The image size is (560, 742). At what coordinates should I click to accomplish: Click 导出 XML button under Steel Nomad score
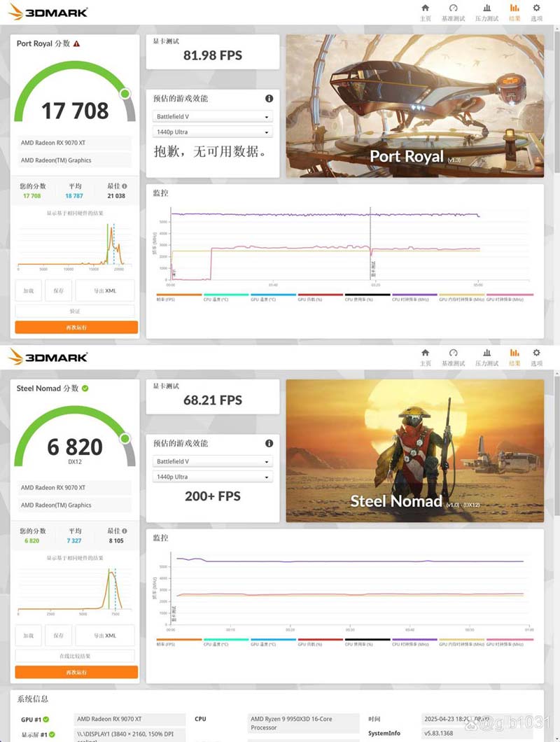pos(105,636)
